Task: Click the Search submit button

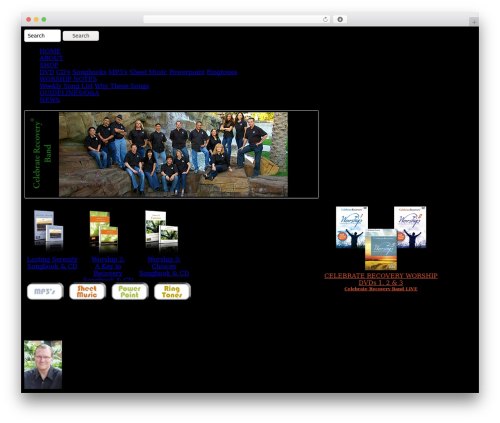Action: click(x=81, y=36)
